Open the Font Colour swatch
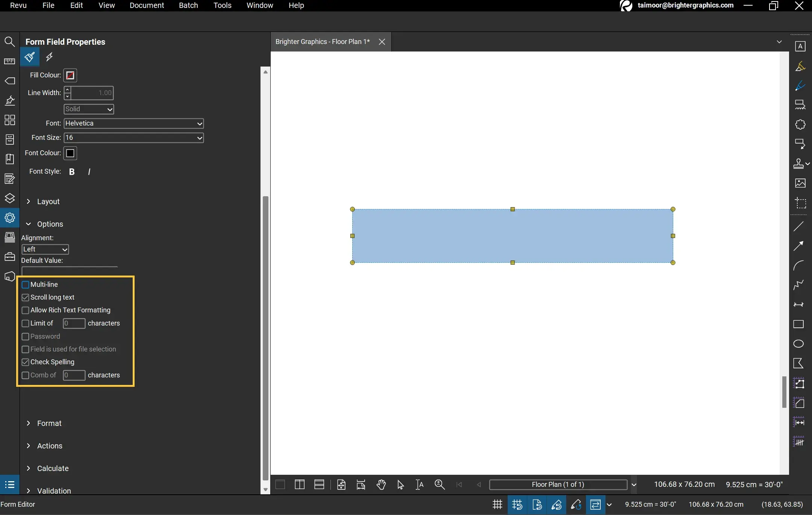 (x=70, y=153)
